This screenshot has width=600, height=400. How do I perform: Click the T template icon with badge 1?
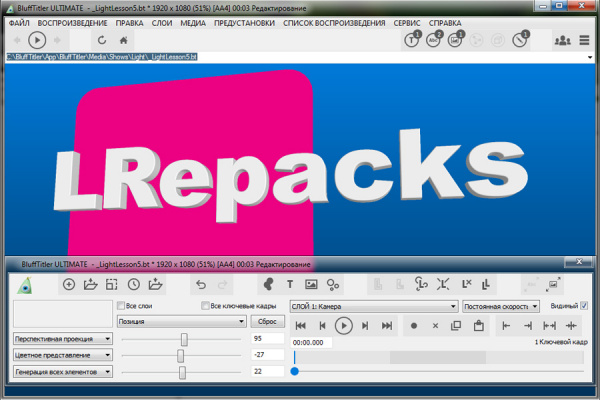412,39
